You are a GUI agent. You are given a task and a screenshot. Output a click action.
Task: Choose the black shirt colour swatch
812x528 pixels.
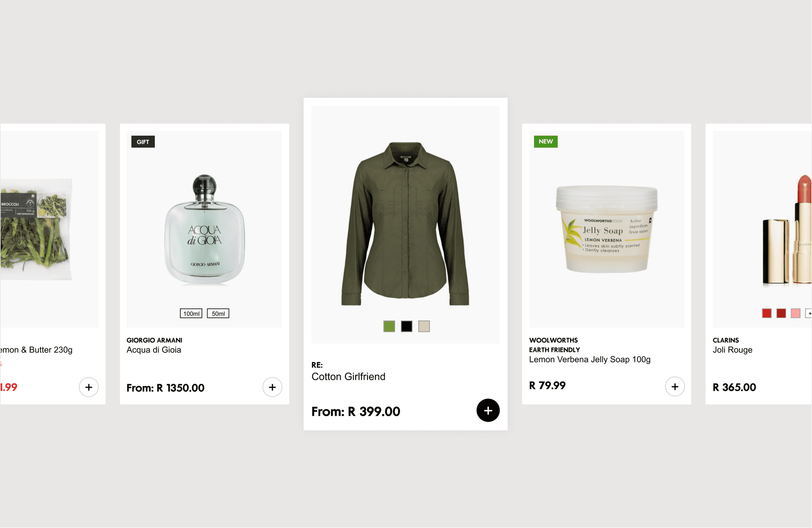[406, 326]
